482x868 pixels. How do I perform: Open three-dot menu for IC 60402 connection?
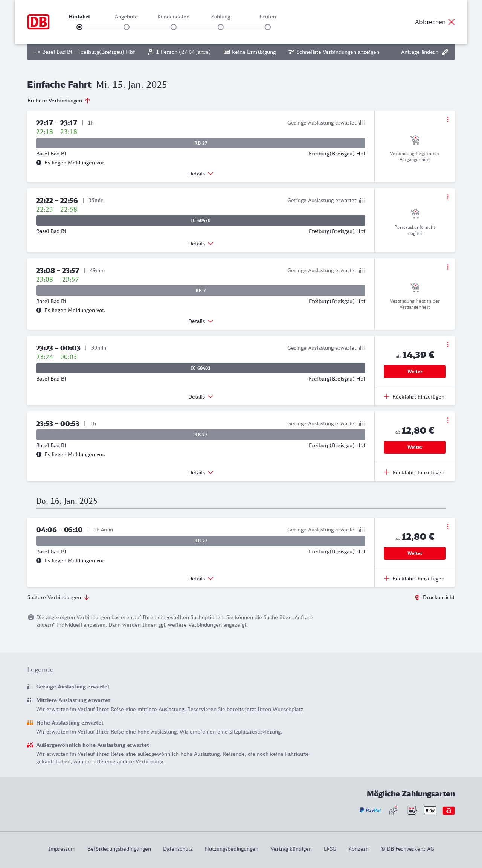tap(448, 344)
